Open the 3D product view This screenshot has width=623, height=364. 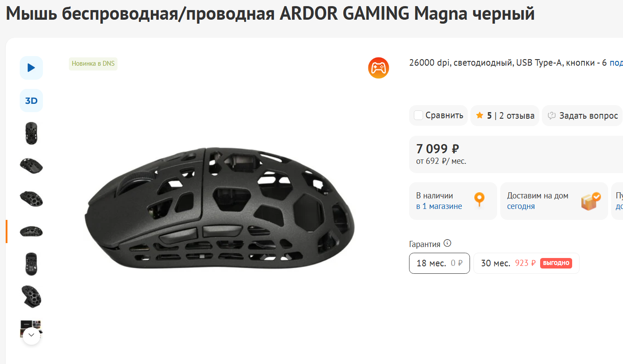tap(31, 101)
